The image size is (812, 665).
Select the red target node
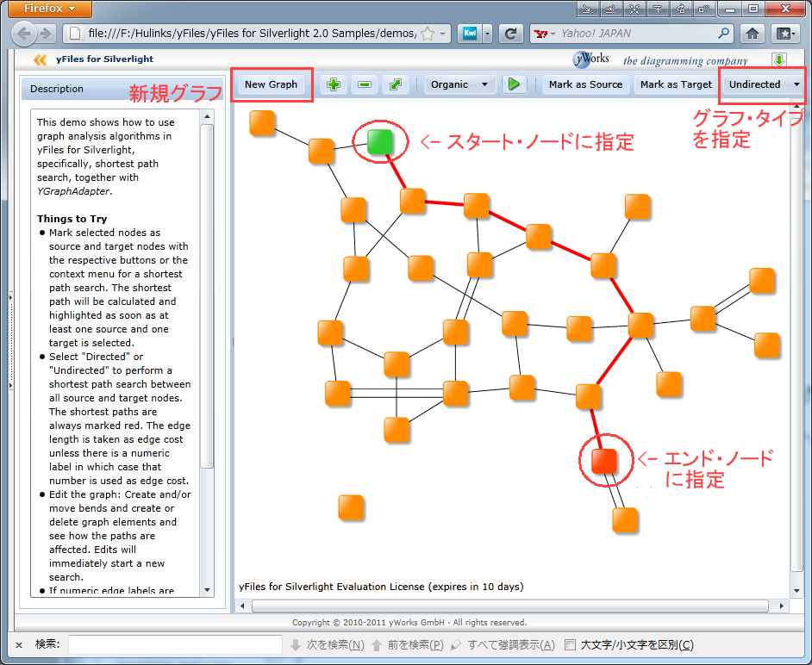[x=604, y=461]
